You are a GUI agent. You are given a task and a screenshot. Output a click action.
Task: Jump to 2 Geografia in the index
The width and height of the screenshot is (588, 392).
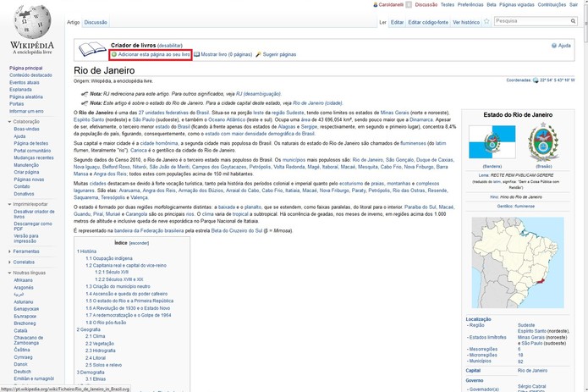tap(89, 329)
